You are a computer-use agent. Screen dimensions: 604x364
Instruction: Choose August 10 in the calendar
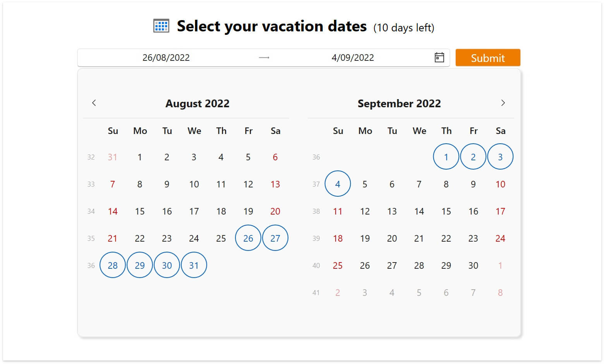click(x=194, y=184)
